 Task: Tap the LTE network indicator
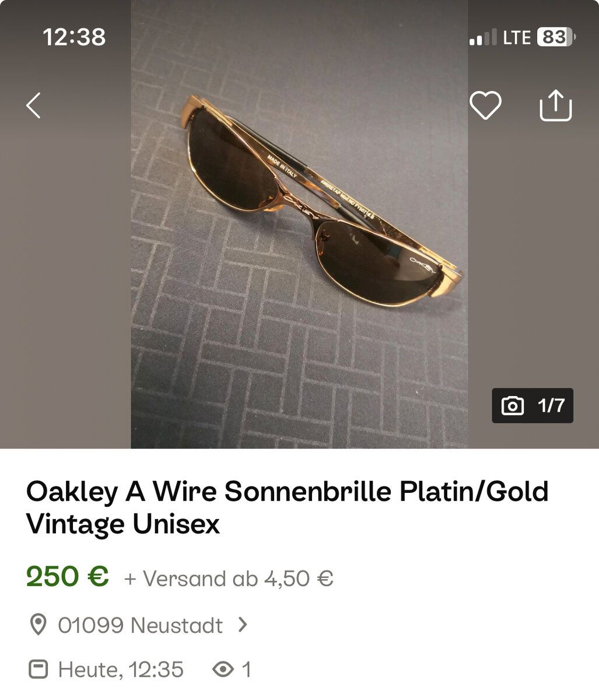(x=517, y=38)
